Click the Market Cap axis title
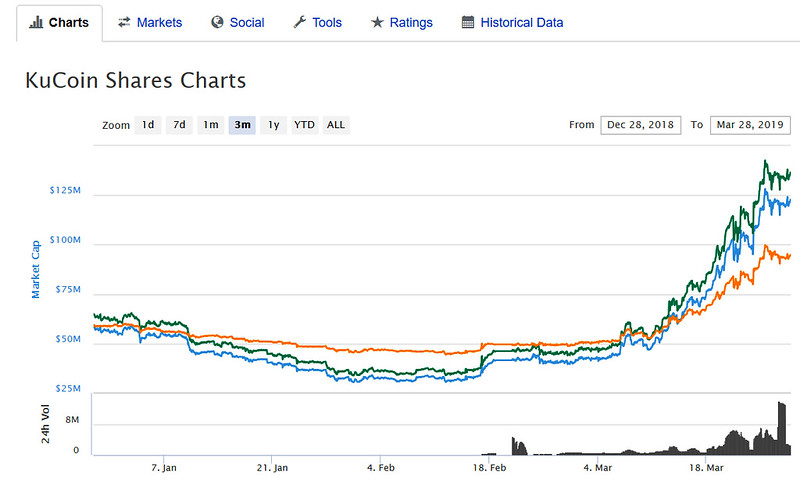800x490 pixels. [x=36, y=270]
